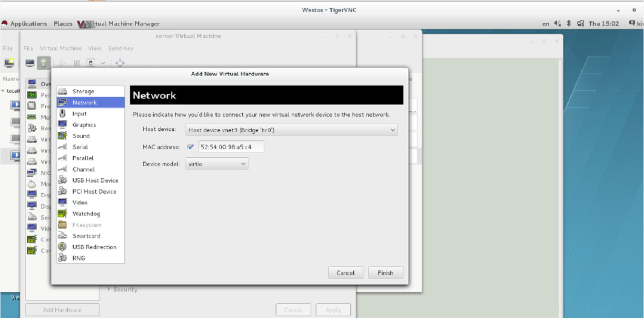Click the show virtual hardware details lightbulb
The image size is (644, 318).
coord(44,63)
